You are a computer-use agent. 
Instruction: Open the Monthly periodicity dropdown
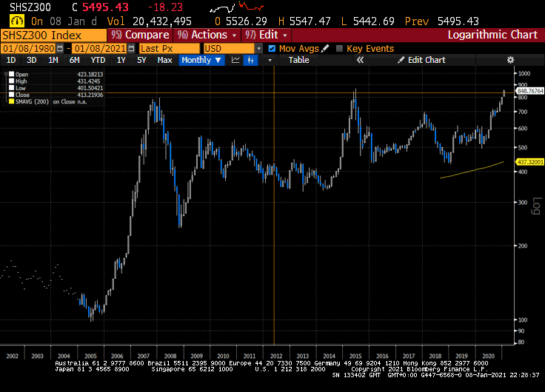(x=201, y=60)
